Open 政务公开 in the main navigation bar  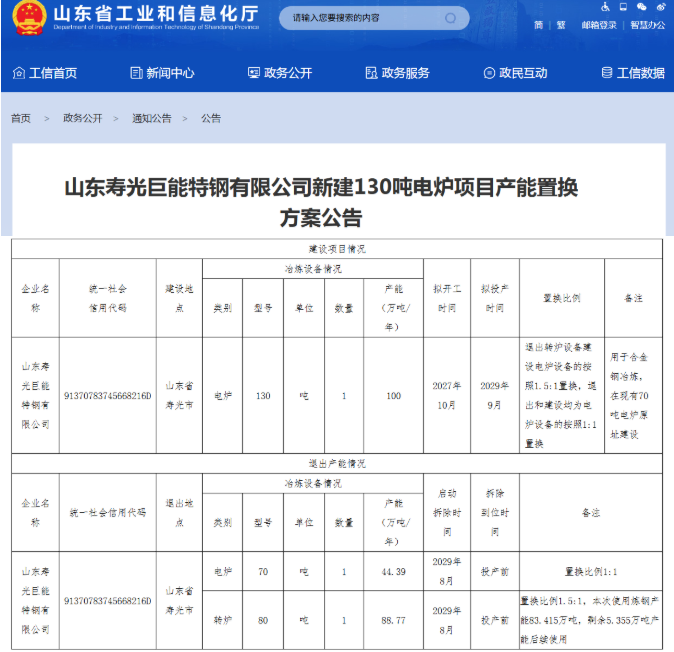pyautogui.click(x=280, y=73)
